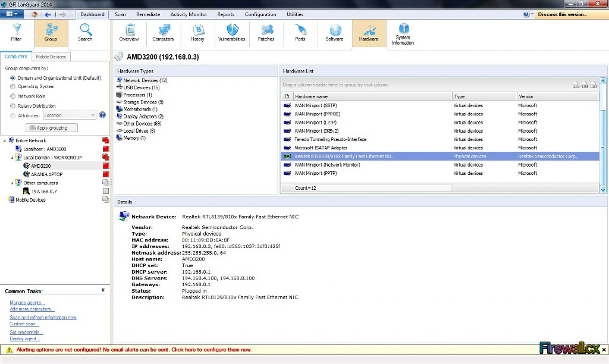609x364 pixels.
Task: Click the Back navigation arrow
Action: pos(48,14)
